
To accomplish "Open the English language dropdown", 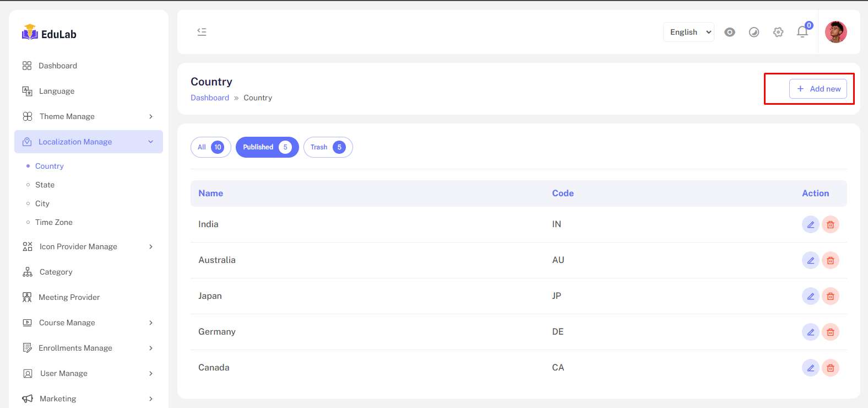I will tap(688, 32).
